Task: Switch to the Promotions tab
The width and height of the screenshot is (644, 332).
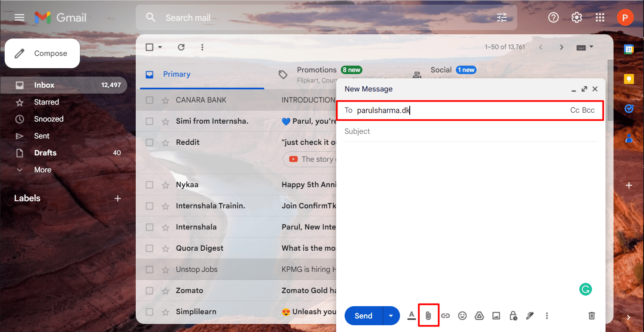Action: coord(317,70)
